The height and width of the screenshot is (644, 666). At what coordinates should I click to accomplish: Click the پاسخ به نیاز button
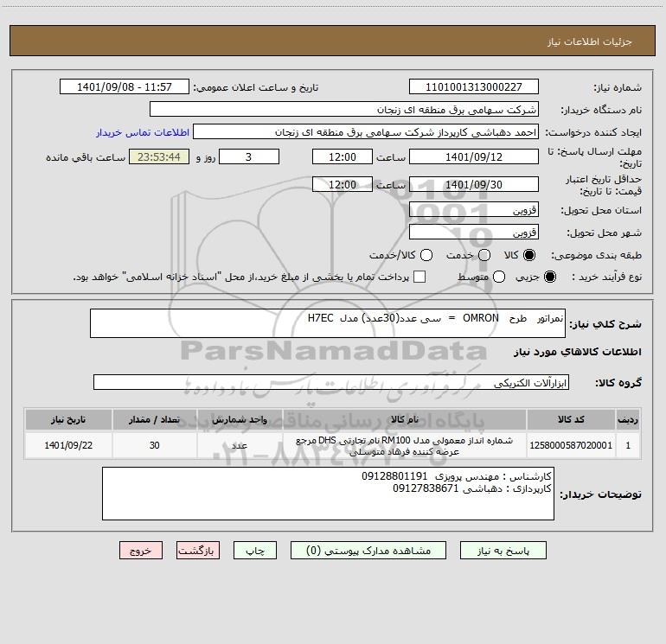(x=503, y=551)
